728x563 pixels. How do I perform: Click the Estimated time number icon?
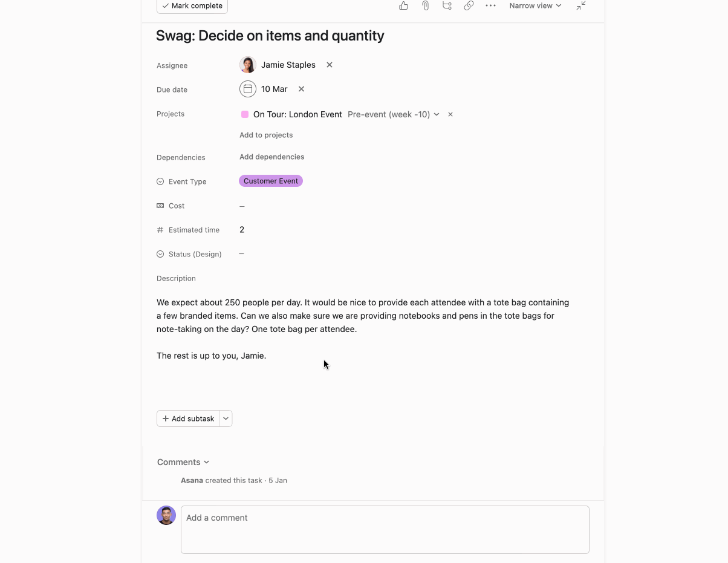point(159,230)
